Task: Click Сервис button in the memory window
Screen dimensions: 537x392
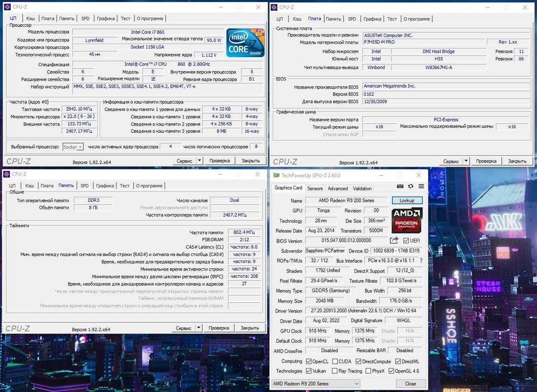Action: [183, 328]
